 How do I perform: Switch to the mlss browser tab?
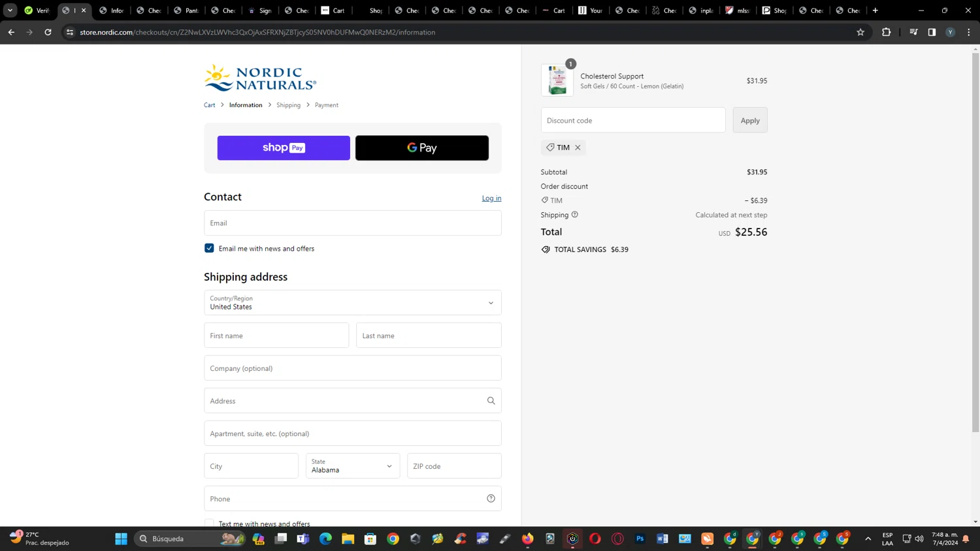click(x=738, y=10)
